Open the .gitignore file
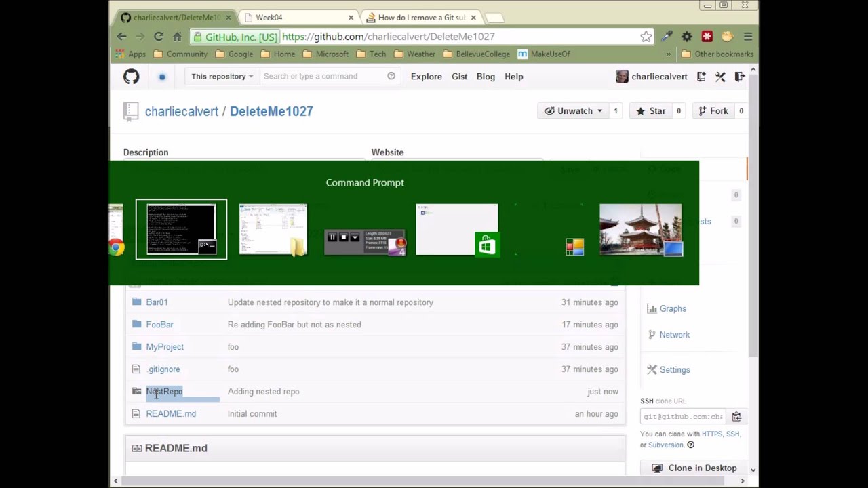Viewport: 868px width, 488px height. click(164, 369)
